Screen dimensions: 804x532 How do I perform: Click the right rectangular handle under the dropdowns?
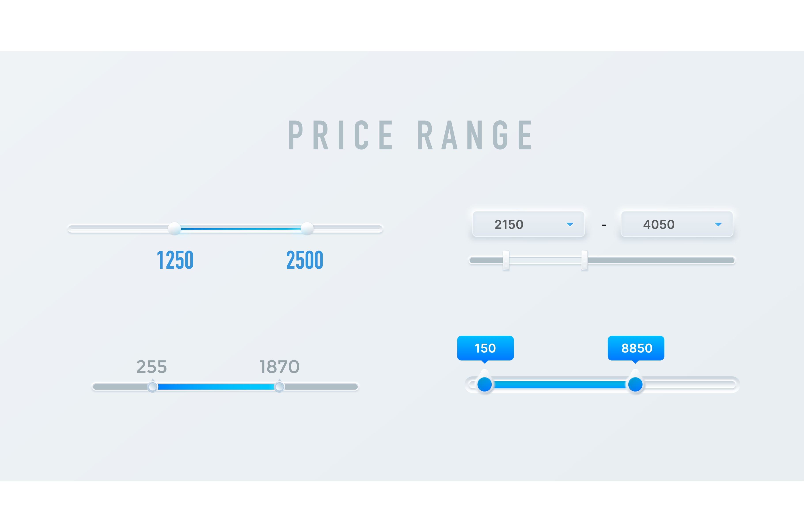(x=584, y=260)
